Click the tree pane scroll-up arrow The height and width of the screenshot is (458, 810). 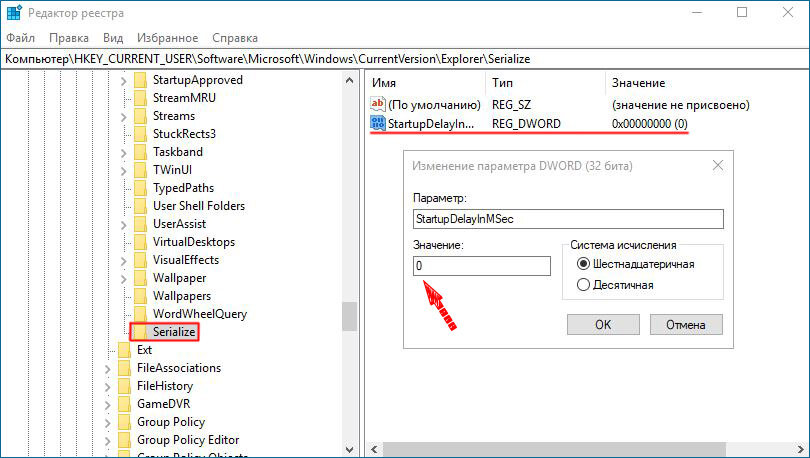[350, 81]
